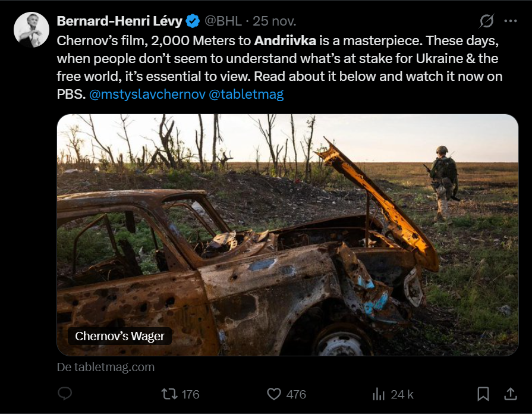
Task: Open the post by clicking its text
Action: pyautogui.click(x=279, y=59)
